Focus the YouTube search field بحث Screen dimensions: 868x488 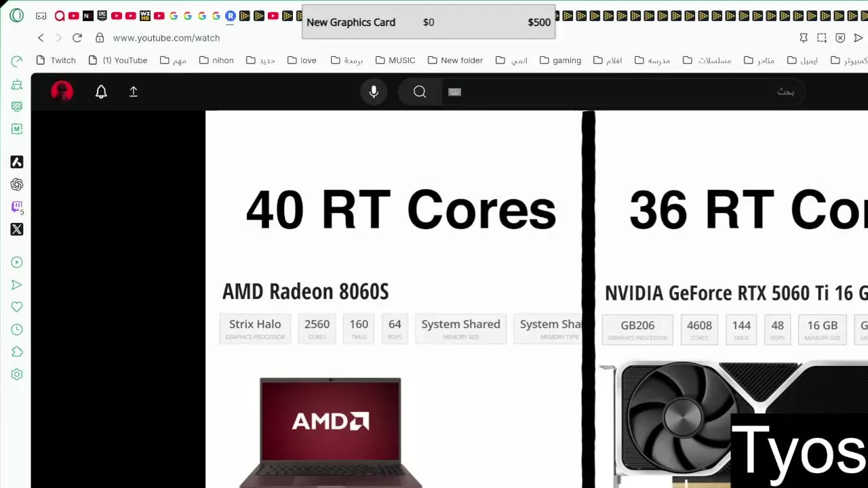(624, 91)
